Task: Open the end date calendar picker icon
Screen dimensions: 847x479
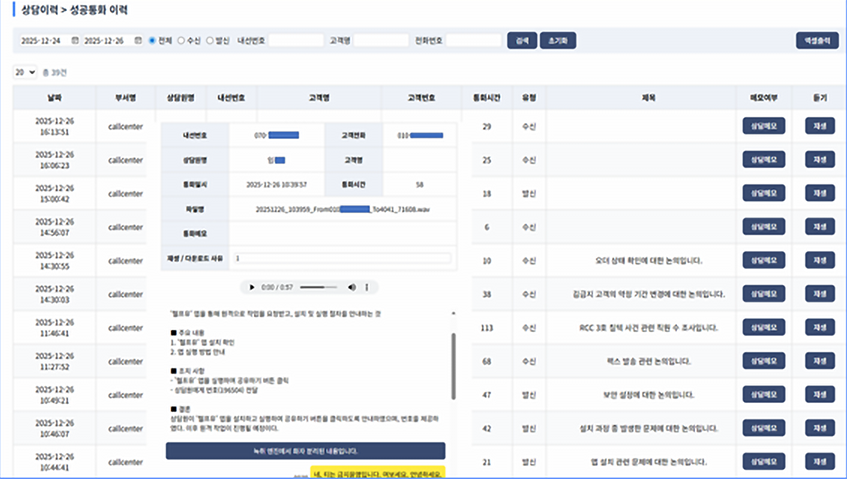Action: 138,41
